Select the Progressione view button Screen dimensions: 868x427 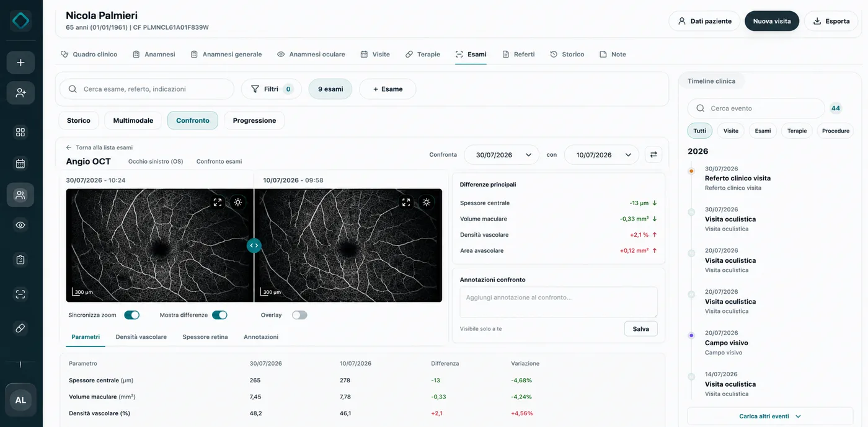tap(254, 120)
